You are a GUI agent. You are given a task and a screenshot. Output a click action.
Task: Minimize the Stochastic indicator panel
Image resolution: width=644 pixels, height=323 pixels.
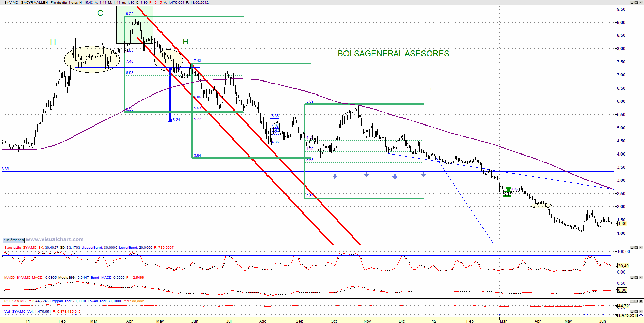coord(631,248)
